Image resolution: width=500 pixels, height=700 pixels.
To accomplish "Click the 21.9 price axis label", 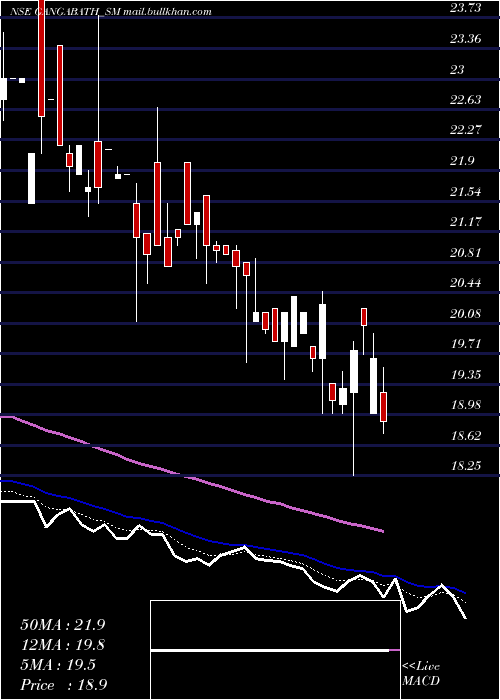I will 462,161.
